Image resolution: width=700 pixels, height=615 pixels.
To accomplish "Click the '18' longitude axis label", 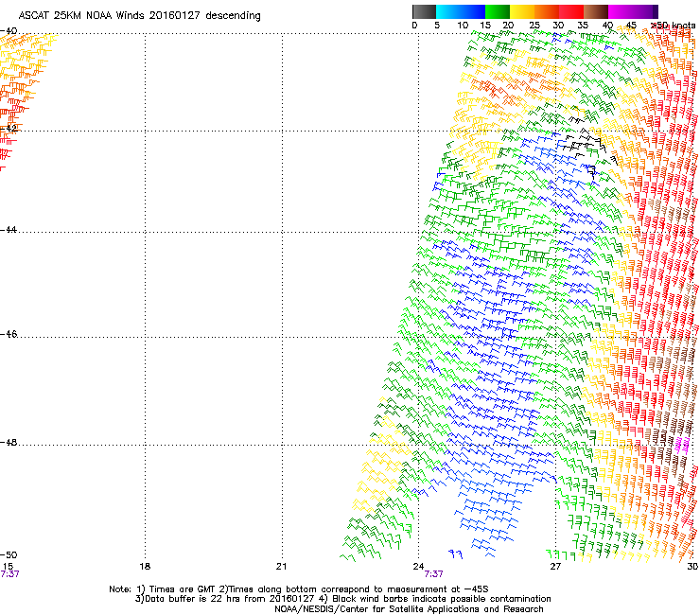I will pyautogui.click(x=145, y=567).
